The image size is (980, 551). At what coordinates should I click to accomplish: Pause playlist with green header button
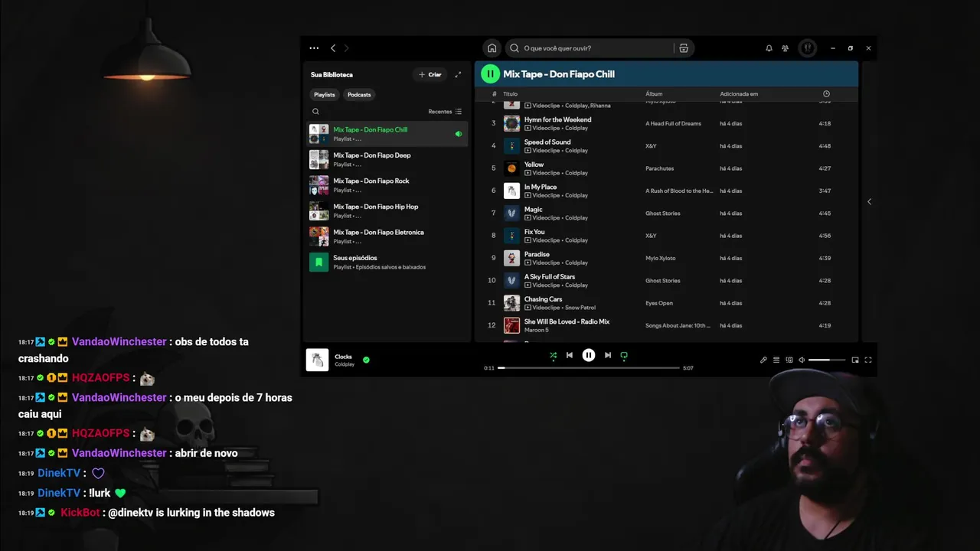click(490, 74)
